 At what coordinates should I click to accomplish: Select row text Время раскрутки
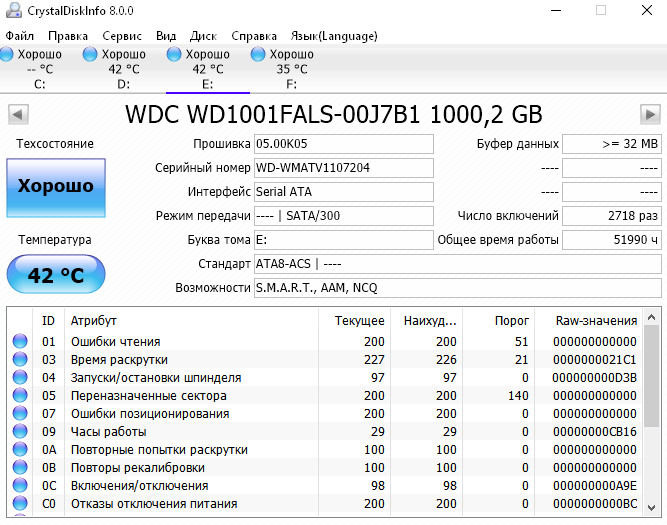119,360
